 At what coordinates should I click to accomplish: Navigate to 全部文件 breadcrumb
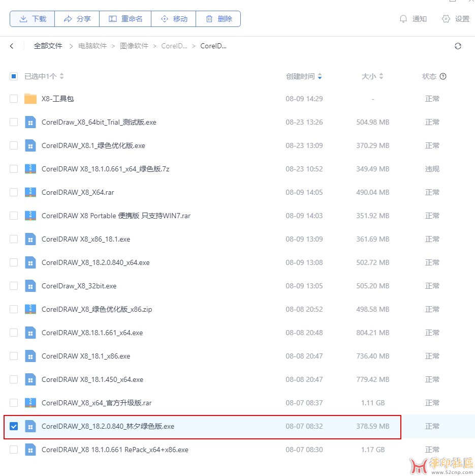[x=48, y=46]
